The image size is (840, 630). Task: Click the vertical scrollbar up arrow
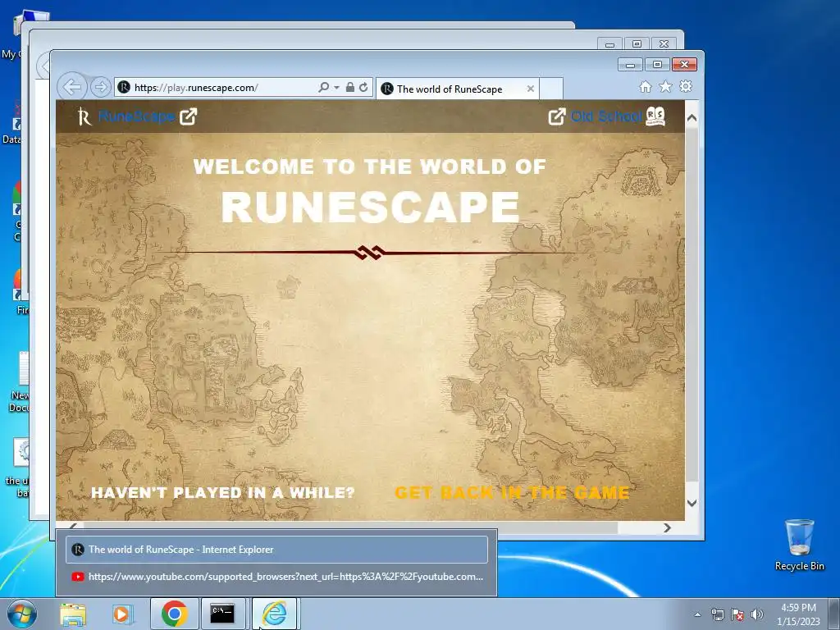point(692,117)
